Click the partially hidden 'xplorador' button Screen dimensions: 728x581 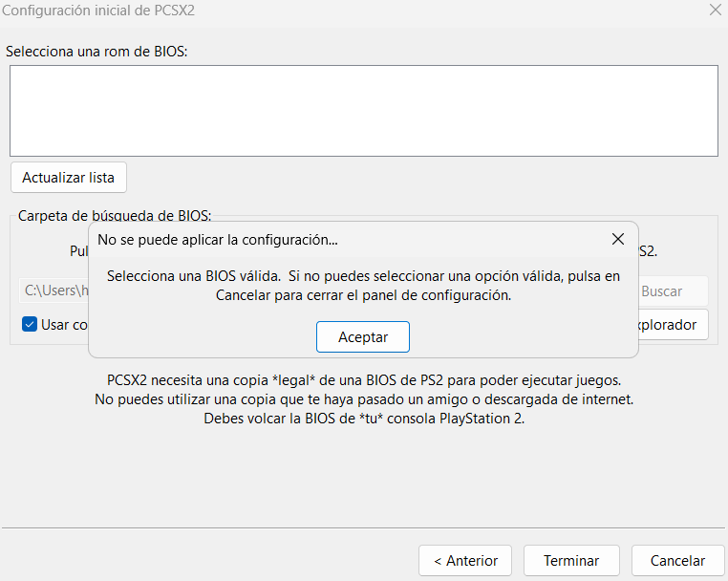674,325
